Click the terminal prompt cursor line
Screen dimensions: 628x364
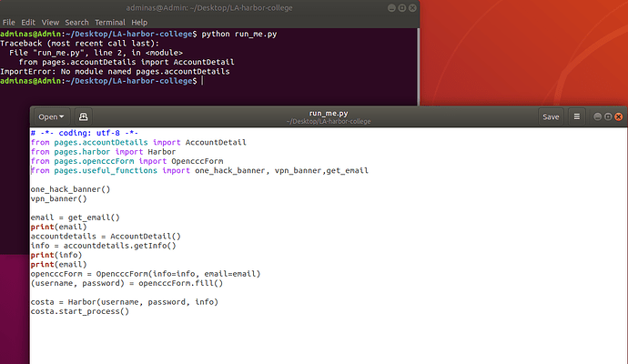[x=102, y=81]
